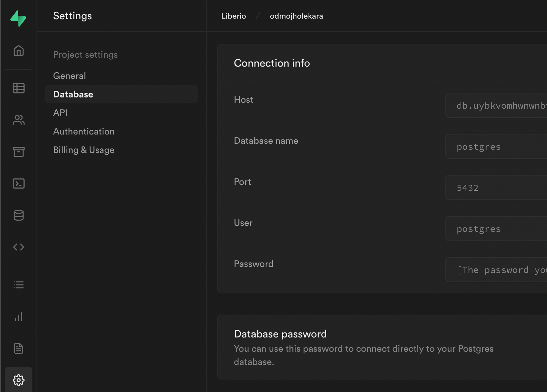547x392 pixels.
Task: Click the Database name label
Action: [266, 141]
